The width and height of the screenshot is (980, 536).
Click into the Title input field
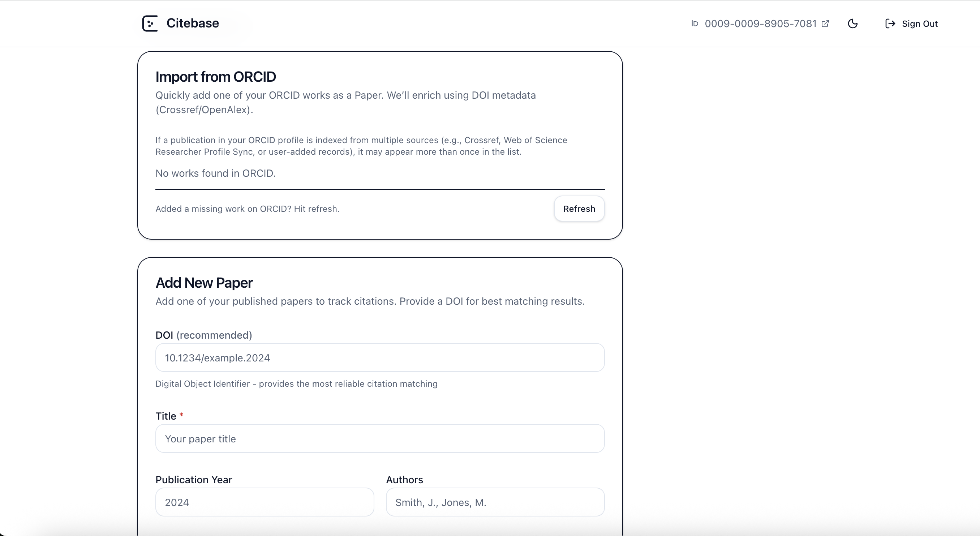click(380, 439)
